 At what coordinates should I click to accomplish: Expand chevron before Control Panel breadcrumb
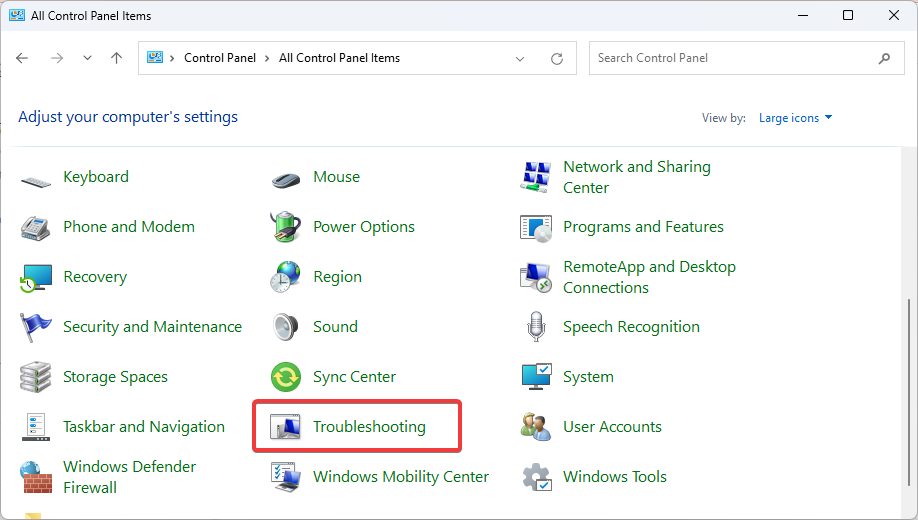(172, 58)
